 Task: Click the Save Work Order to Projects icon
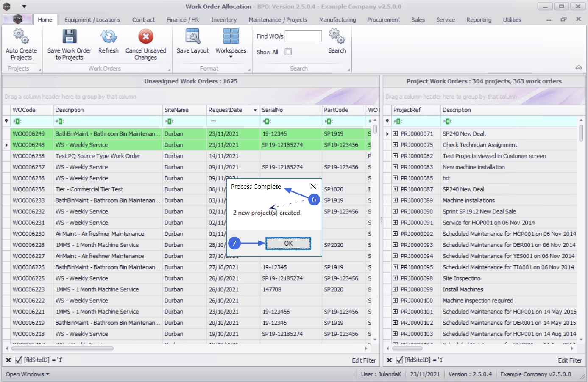pos(69,36)
